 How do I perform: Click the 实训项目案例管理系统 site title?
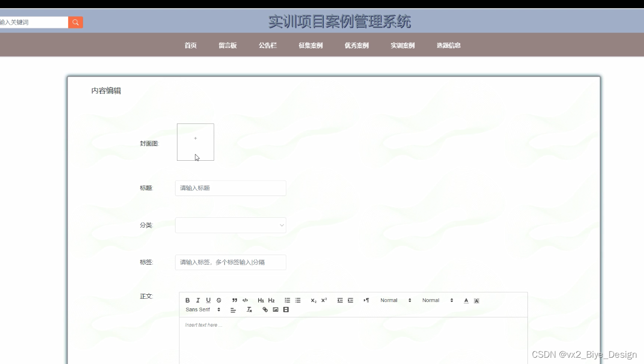click(340, 21)
